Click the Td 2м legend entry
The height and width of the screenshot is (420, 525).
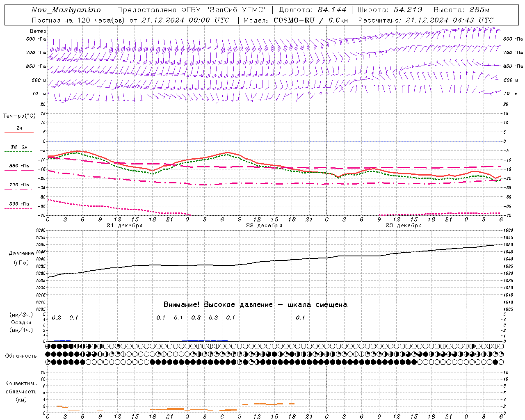point(19,147)
